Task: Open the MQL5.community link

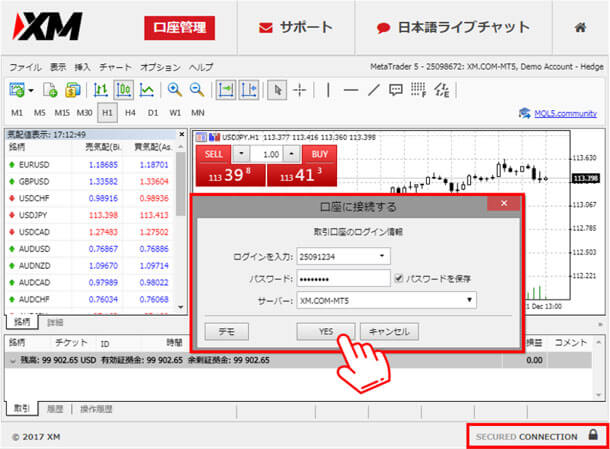Action: 565,114
